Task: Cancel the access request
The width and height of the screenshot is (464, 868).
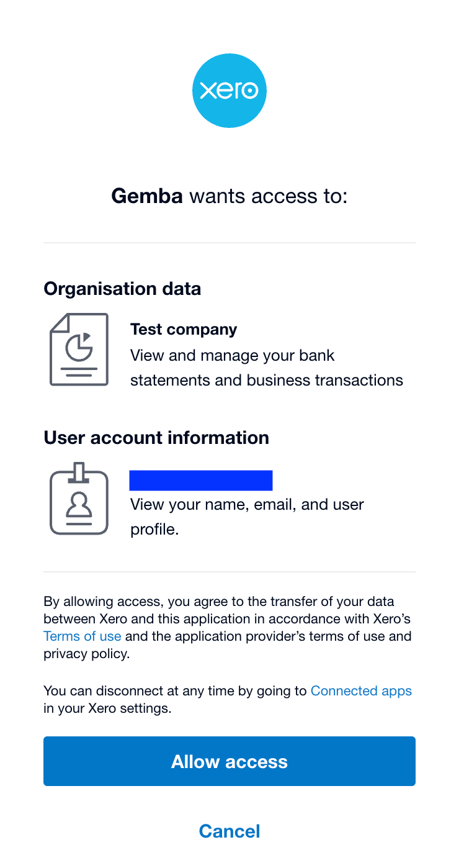Action: click(x=230, y=831)
